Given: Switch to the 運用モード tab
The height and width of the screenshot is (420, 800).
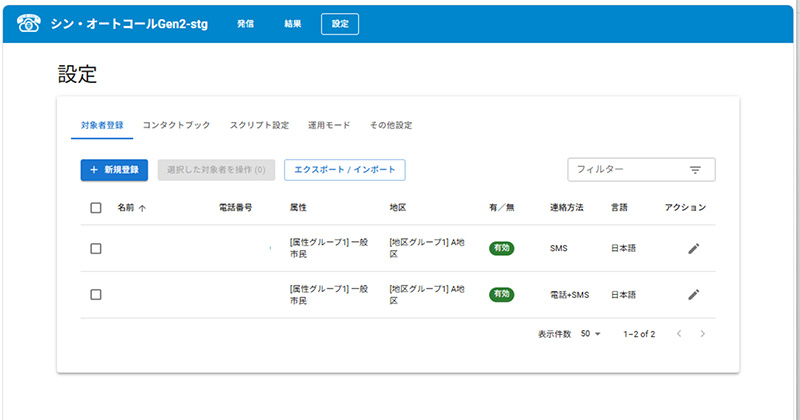Looking at the screenshot, I should point(329,125).
